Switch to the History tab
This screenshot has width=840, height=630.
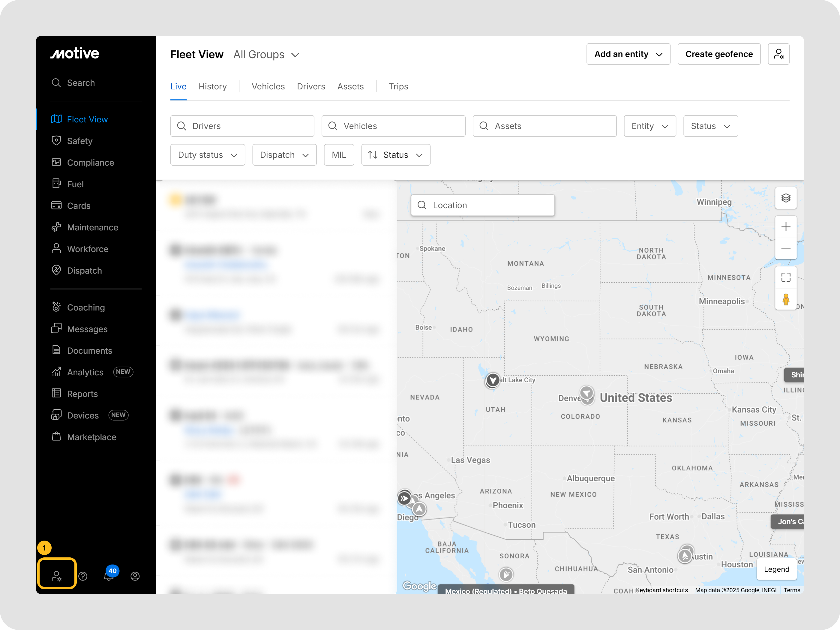[212, 87]
